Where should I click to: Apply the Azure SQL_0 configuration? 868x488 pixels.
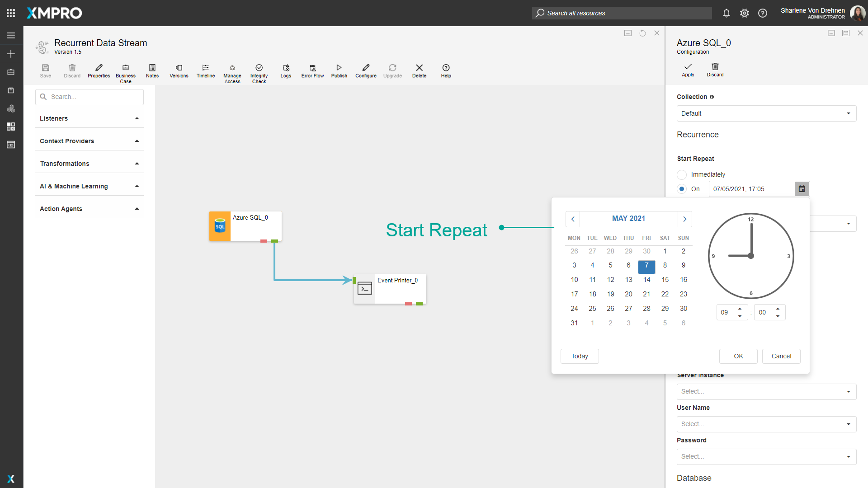tap(688, 70)
